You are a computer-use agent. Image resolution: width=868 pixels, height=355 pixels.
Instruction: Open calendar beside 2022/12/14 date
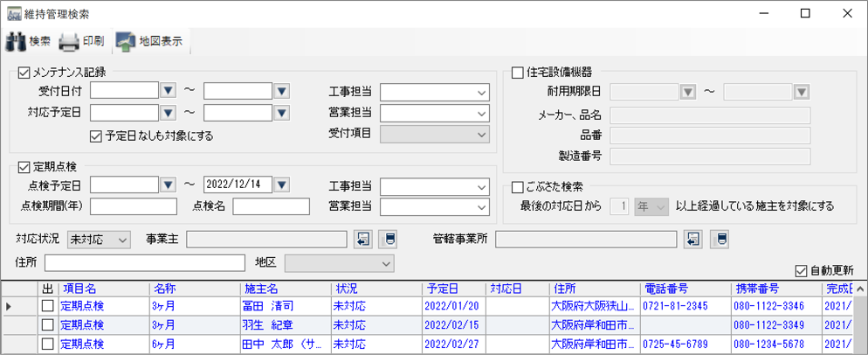pyautogui.click(x=281, y=184)
